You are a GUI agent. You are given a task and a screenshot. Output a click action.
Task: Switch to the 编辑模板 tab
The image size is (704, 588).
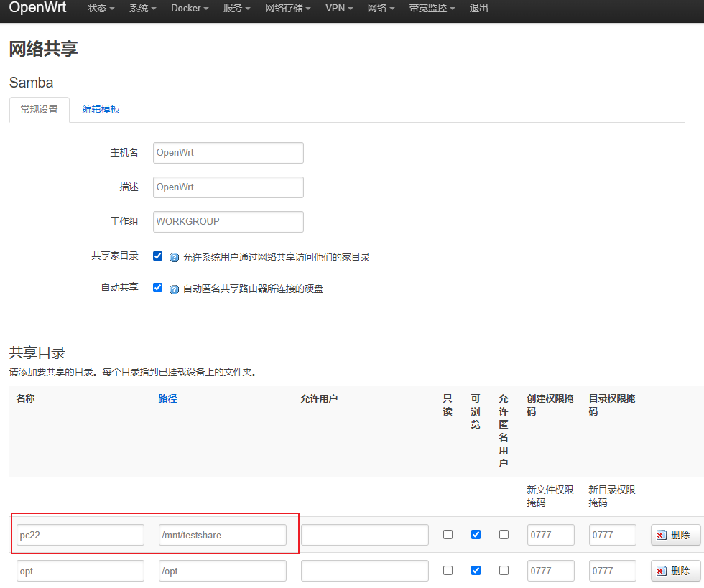pyautogui.click(x=101, y=110)
